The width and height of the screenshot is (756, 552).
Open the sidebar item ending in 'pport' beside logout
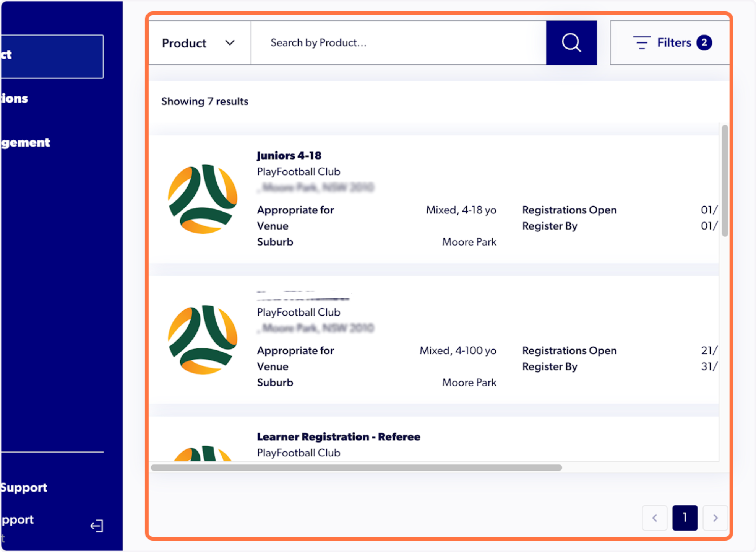[x=17, y=519]
